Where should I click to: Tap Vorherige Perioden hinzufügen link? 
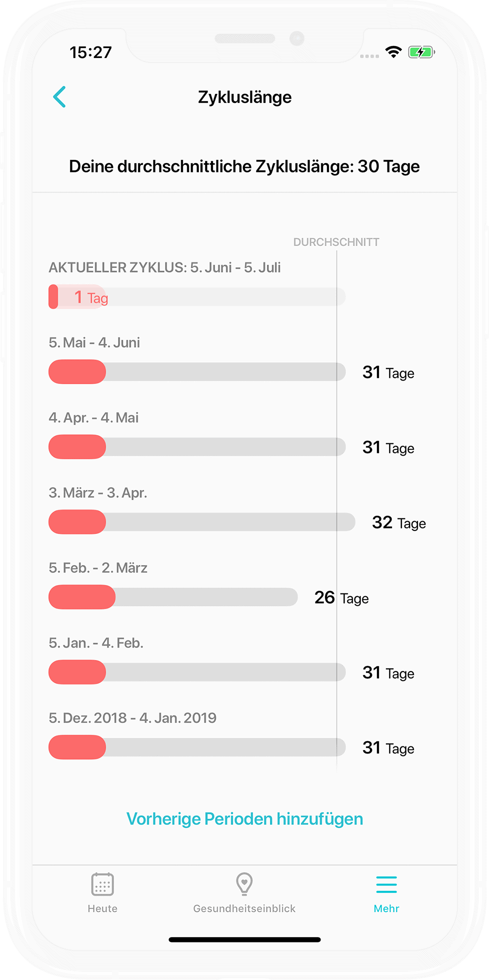pyautogui.click(x=244, y=819)
